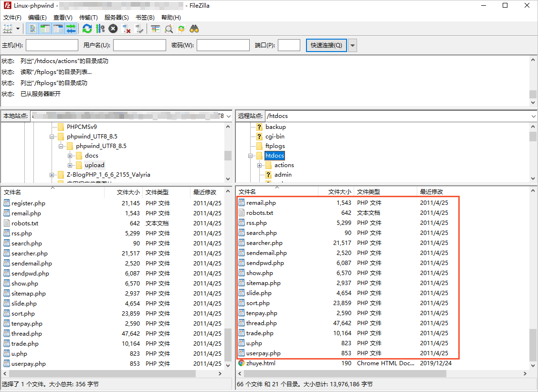This screenshot has height=392, width=538.
Task: Select register.php in local file list
Action: pos(28,203)
